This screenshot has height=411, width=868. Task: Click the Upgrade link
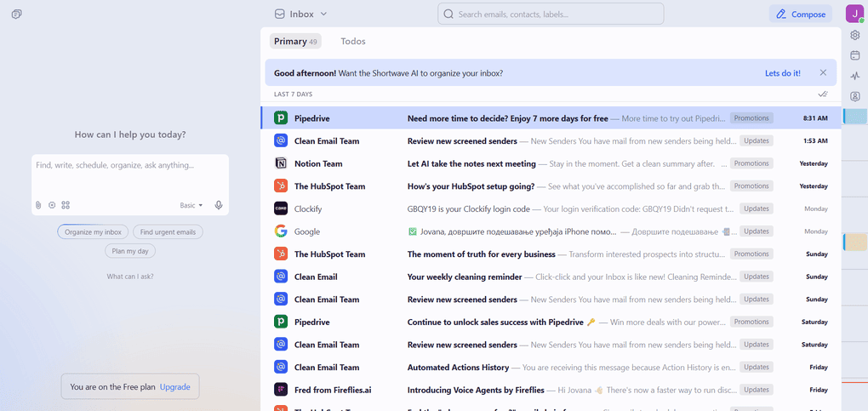pos(175,386)
